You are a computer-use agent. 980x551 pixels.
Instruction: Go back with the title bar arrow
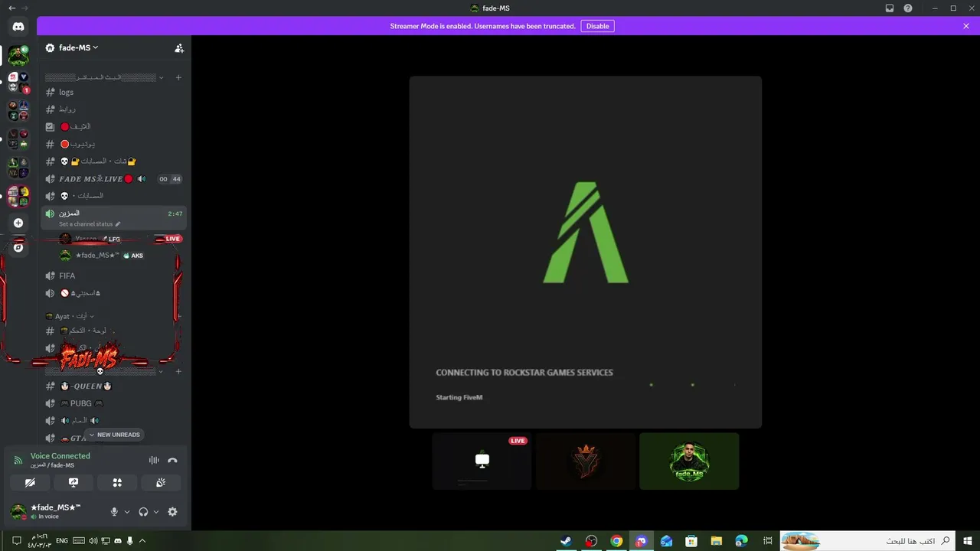(x=11, y=8)
